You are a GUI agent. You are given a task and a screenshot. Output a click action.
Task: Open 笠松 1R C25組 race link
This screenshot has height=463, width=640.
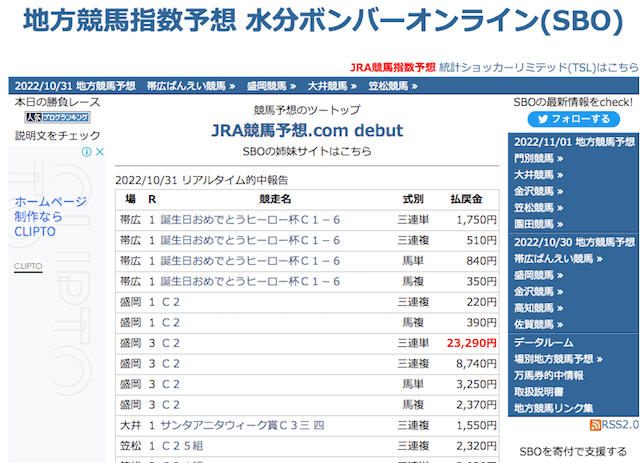coord(182,446)
